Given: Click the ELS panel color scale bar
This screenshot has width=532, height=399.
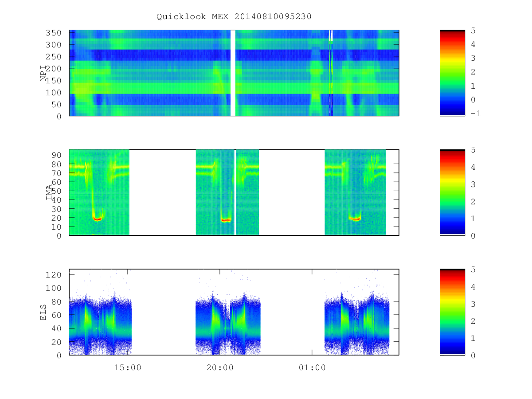Looking at the screenshot, I should [452, 312].
